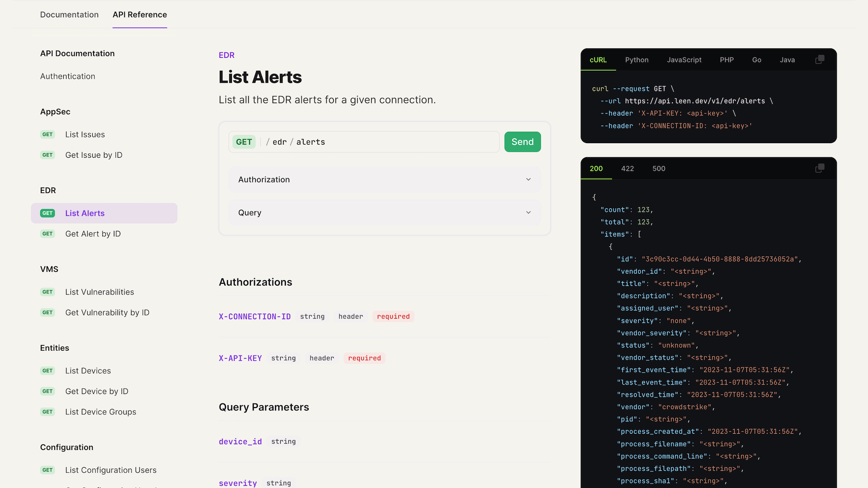Viewport: 868px width, 488px height.
Task: View the 422 response example
Action: coord(627,169)
